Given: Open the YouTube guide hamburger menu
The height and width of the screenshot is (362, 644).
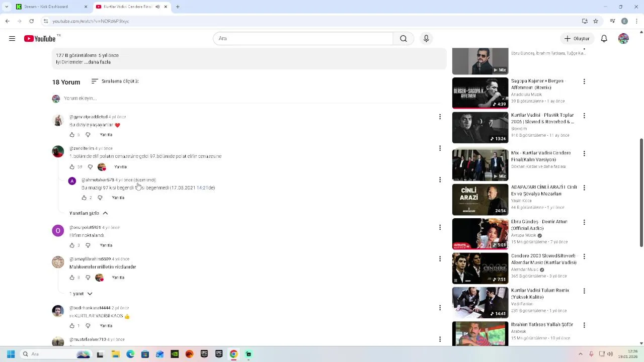Looking at the screenshot, I should [x=12, y=39].
